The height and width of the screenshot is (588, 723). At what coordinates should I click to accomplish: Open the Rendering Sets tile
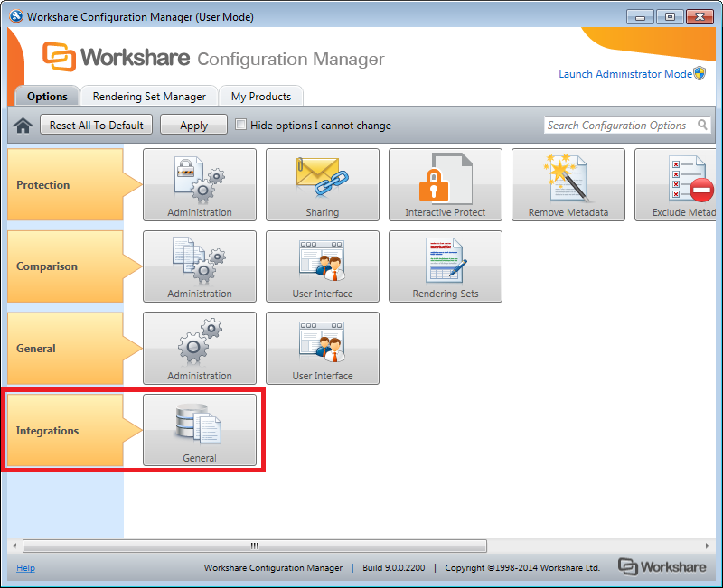tap(446, 266)
